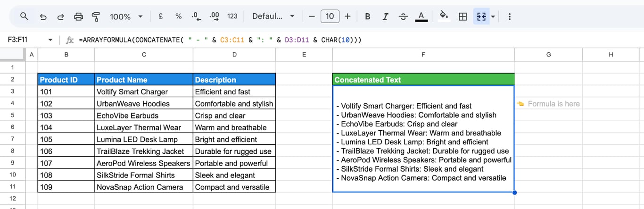Click the select-all corner box
Screen dimensions: 644x209
(x=13, y=55)
